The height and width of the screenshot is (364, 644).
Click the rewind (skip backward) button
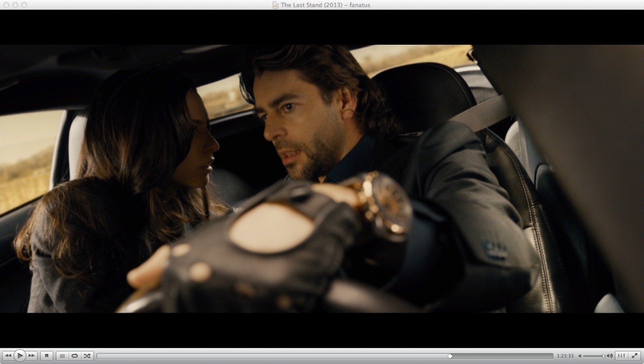pos(8,356)
